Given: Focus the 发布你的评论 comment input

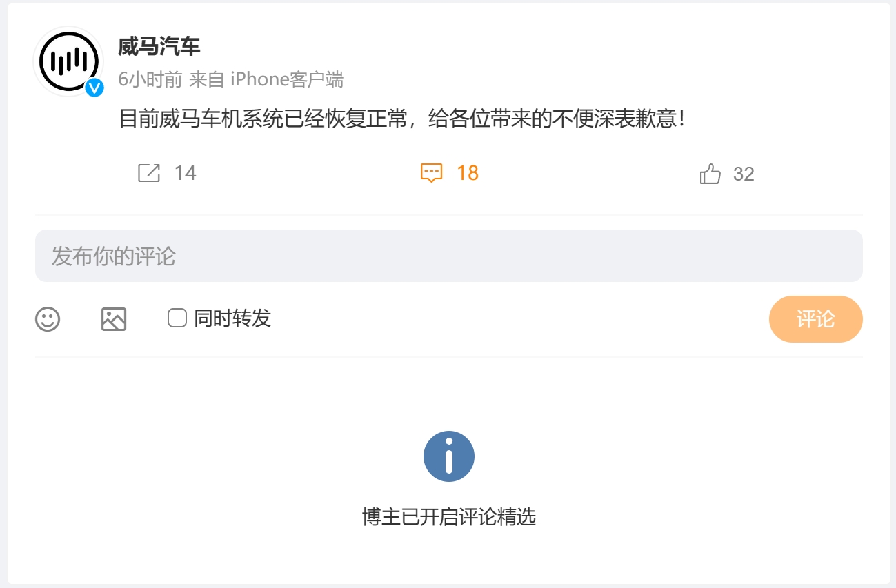Looking at the screenshot, I should click(448, 256).
